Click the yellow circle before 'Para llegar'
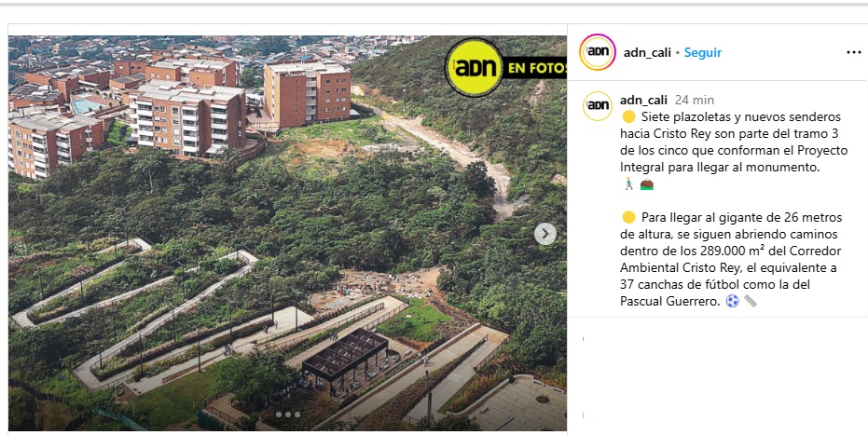868x435 pixels. click(x=628, y=217)
